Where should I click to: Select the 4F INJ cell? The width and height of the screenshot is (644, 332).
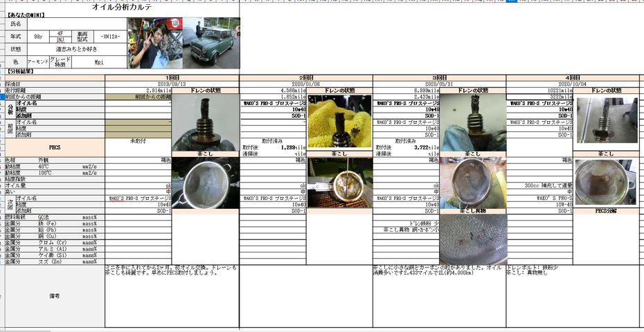(60, 37)
